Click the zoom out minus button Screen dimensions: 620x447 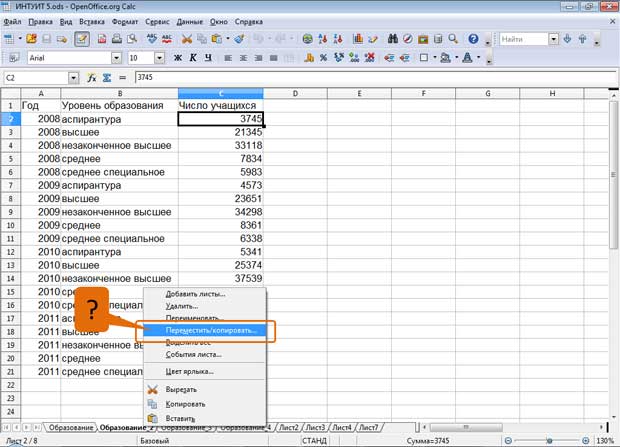(508, 441)
